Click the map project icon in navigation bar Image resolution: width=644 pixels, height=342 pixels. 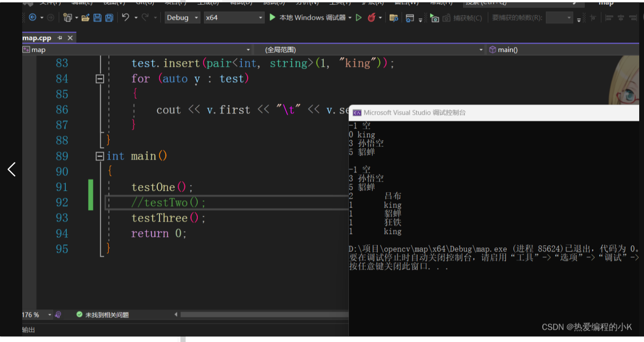tap(27, 50)
